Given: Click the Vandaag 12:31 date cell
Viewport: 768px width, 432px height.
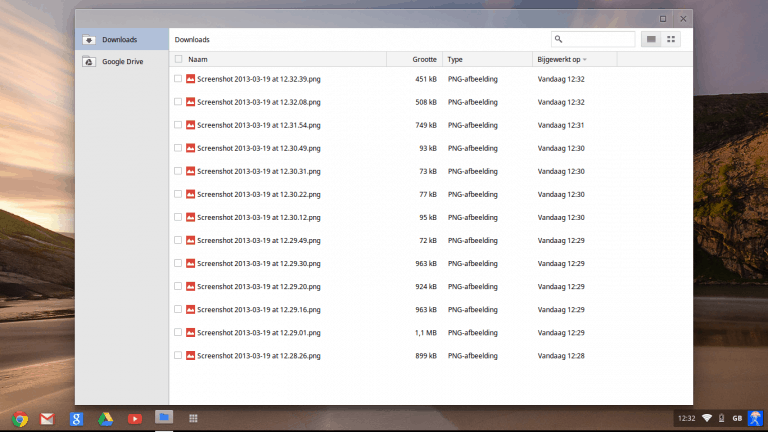Looking at the screenshot, I should click(x=561, y=125).
